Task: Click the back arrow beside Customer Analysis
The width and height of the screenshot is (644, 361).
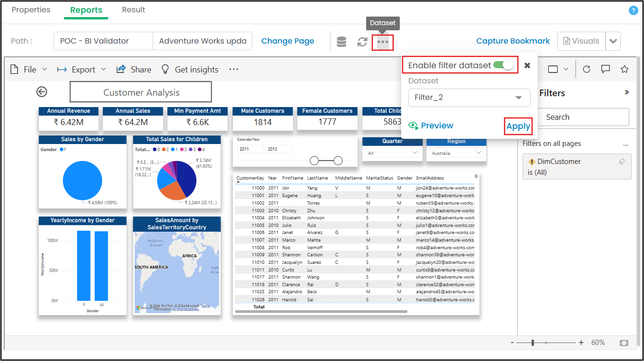Action: (x=42, y=92)
